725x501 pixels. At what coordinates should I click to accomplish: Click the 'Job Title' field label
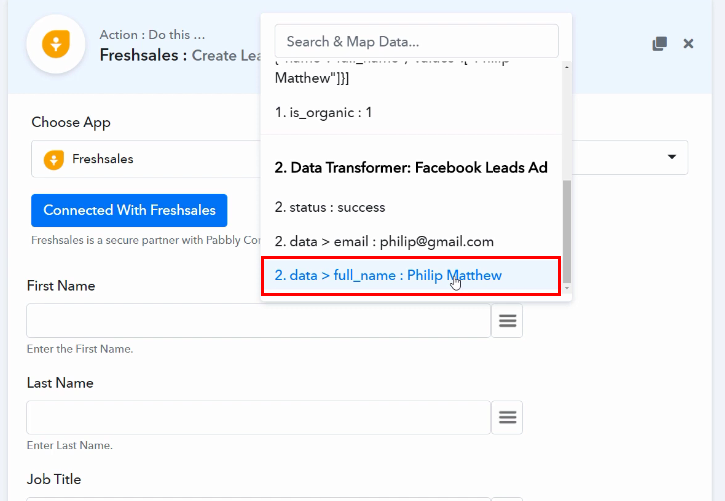[x=54, y=479]
